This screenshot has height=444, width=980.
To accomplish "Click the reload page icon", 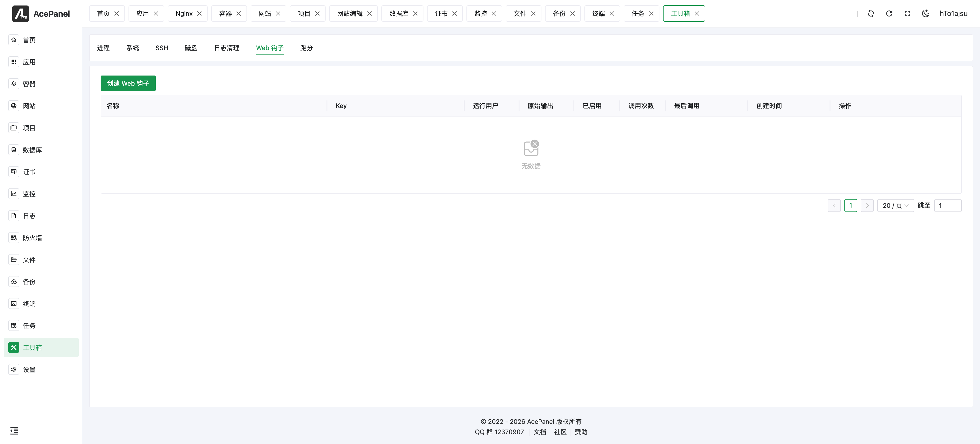I will pos(889,14).
